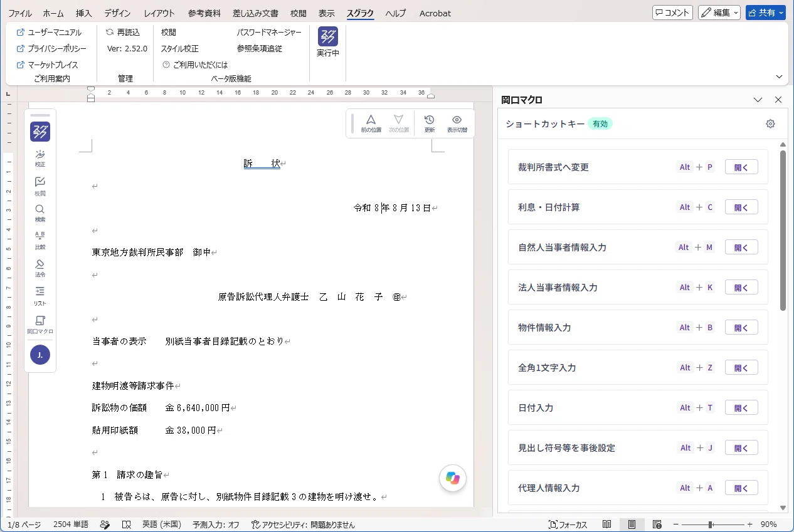Viewport: 794px width, 532px height.
Task: Click スタイル校正 in the ribbon
Action: (x=179, y=48)
